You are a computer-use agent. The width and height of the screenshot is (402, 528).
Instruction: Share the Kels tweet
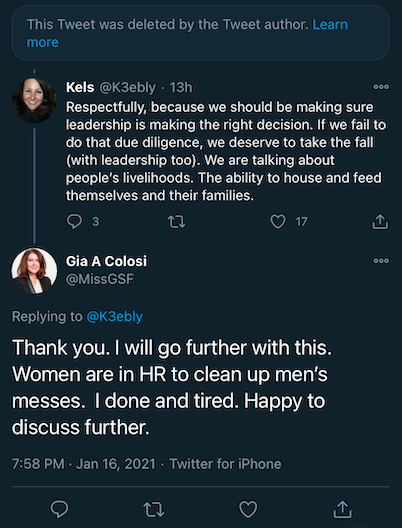coord(380,221)
